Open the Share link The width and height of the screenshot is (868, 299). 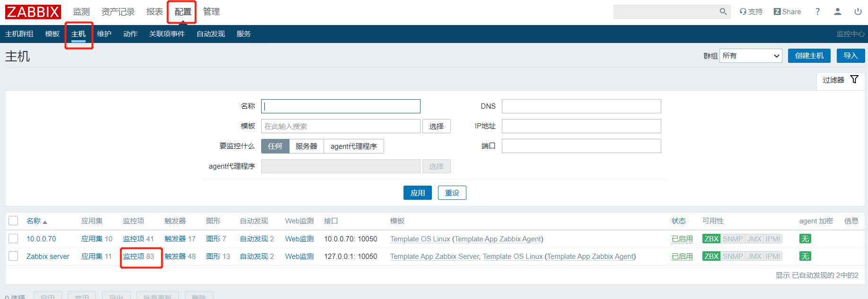pyautogui.click(x=787, y=12)
